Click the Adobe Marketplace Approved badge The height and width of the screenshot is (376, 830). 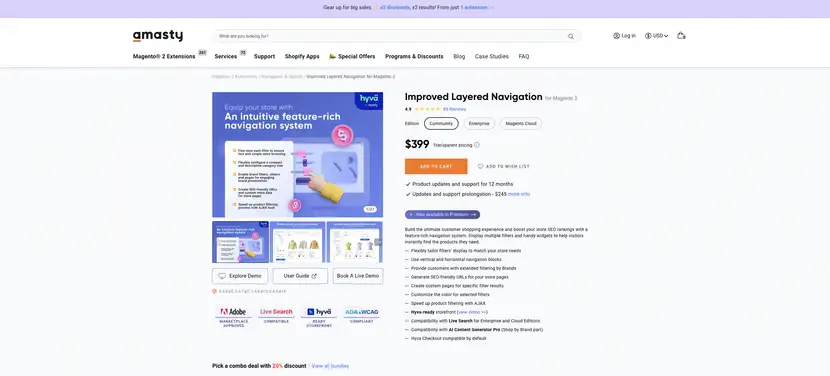tap(233, 316)
